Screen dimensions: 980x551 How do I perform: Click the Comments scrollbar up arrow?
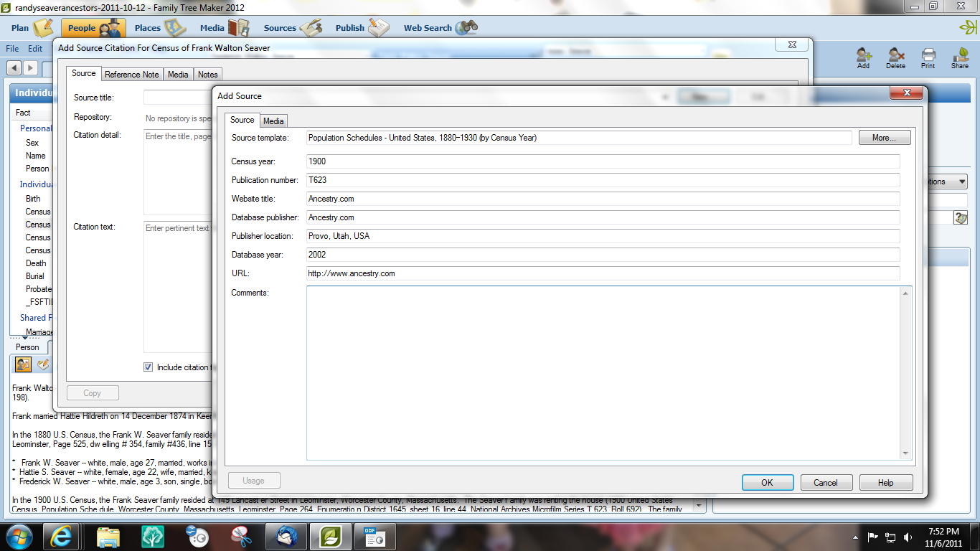point(905,293)
